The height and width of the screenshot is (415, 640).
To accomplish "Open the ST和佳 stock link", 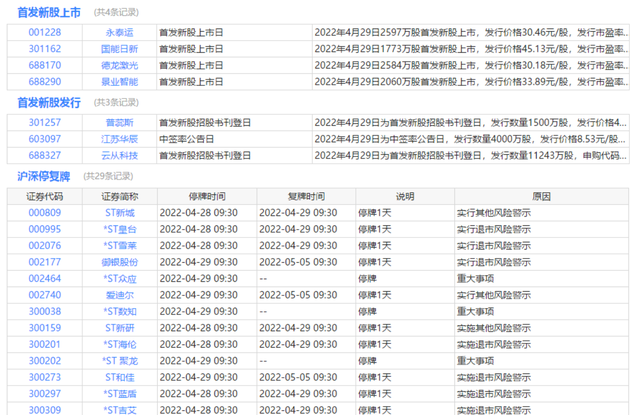I will (120, 377).
